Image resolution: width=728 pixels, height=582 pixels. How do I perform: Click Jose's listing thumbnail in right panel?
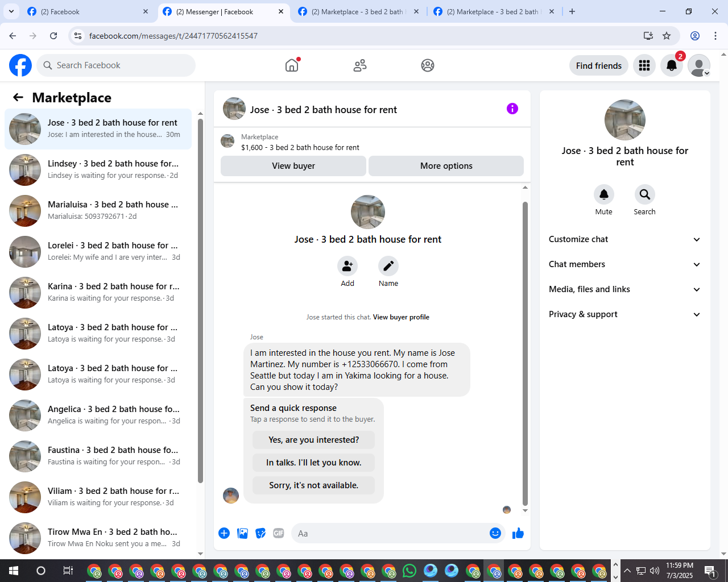point(625,120)
